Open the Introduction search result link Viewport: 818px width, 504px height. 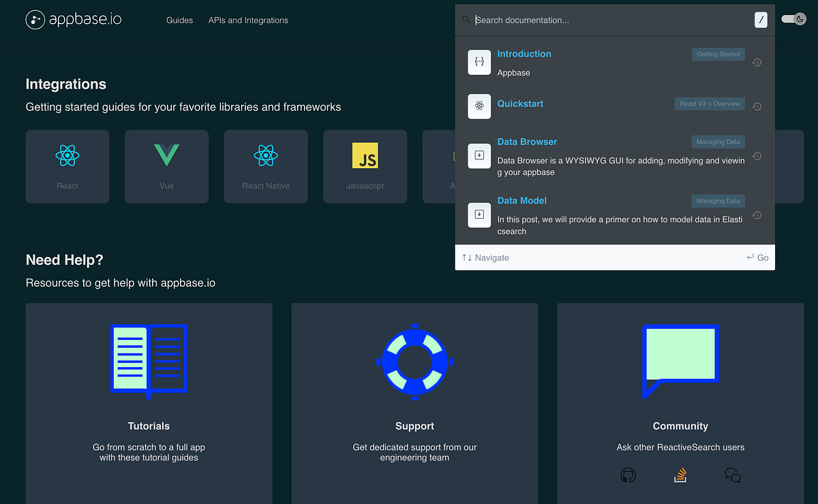524,54
